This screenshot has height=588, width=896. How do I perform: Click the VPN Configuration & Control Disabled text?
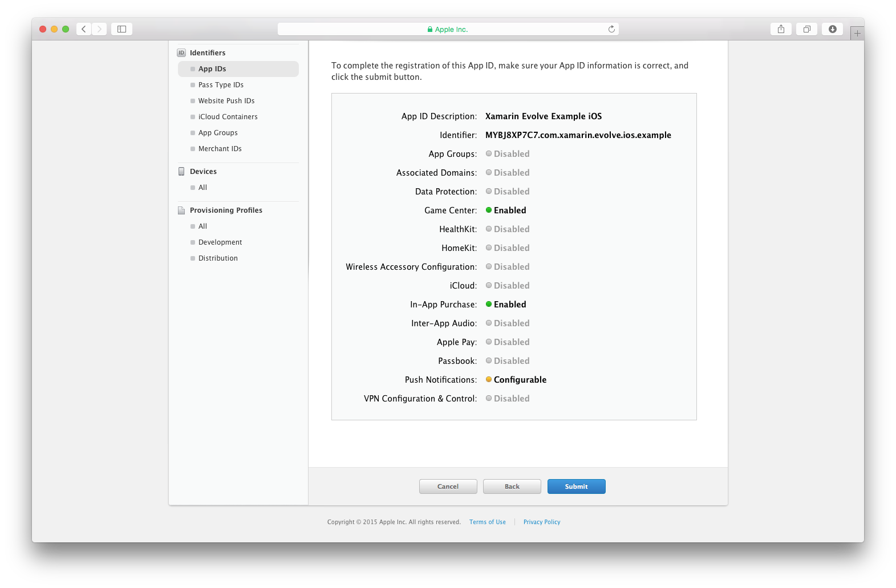click(x=512, y=399)
